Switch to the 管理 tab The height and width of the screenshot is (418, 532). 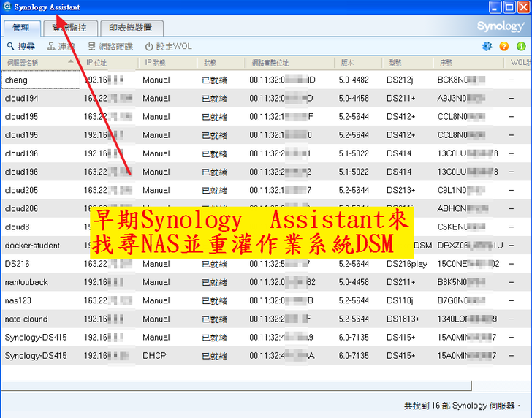pyautogui.click(x=22, y=28)
